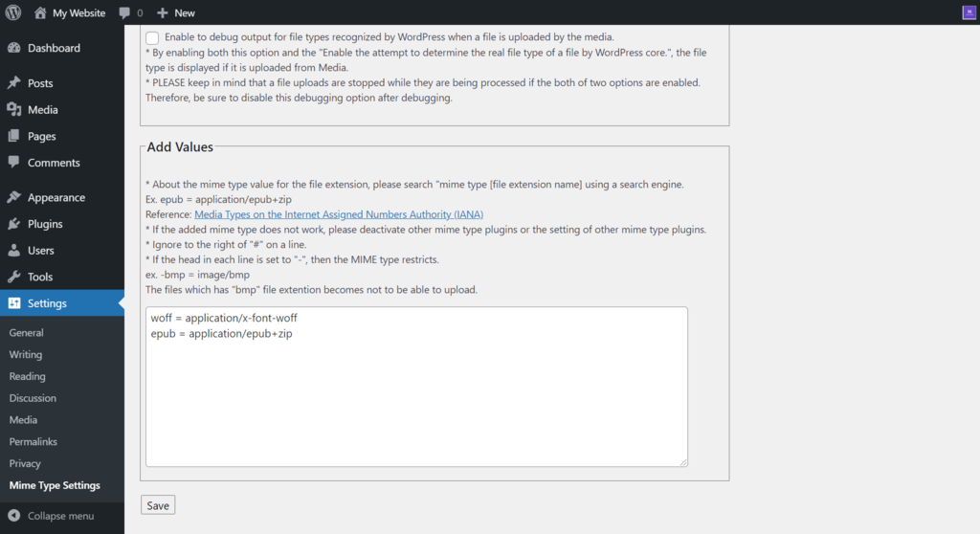Screen dimensions: 980x534
Task: Click the WordPress logo icon
Action: click(13, 12)
